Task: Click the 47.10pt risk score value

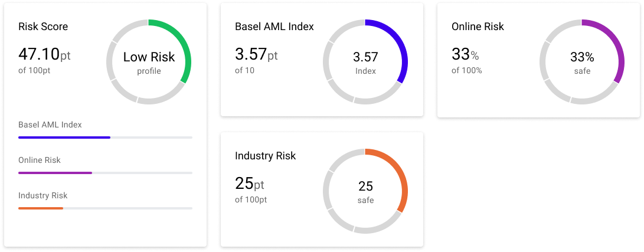Action: [44, 54]
